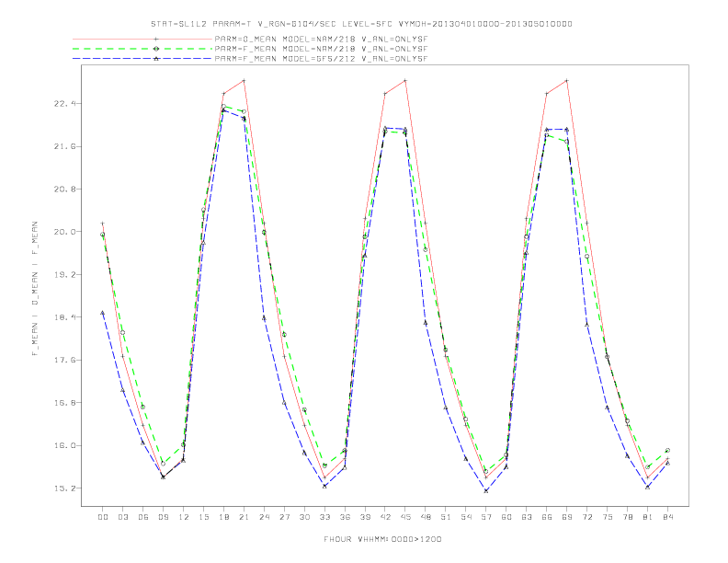
Task: Click y-axis tick value 19.2
Action: click(64, 274)
